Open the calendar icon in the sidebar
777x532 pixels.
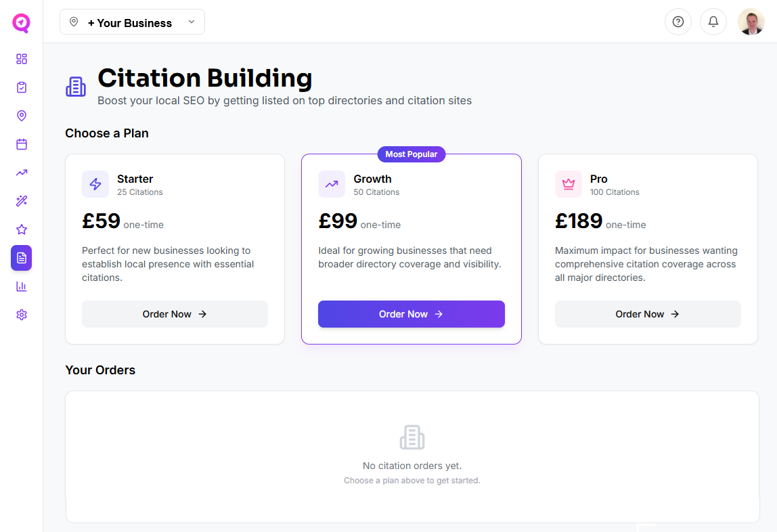[21, 144]
